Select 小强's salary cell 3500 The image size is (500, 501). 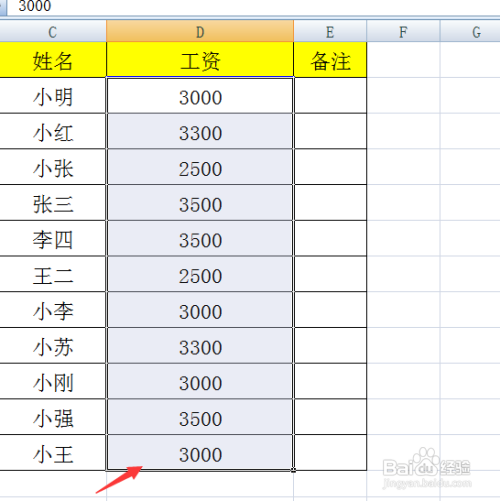(x=200, y=417)
